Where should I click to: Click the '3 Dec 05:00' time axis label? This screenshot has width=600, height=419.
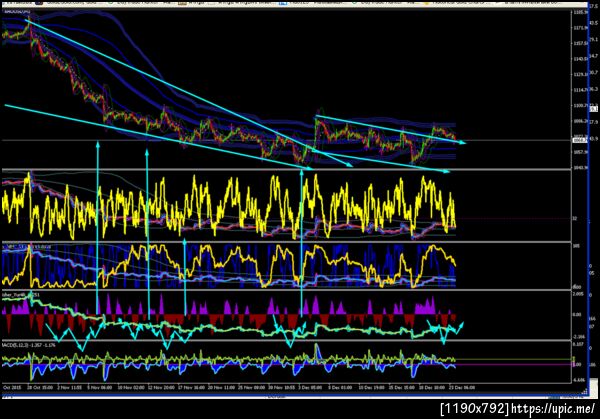(310, 388)
